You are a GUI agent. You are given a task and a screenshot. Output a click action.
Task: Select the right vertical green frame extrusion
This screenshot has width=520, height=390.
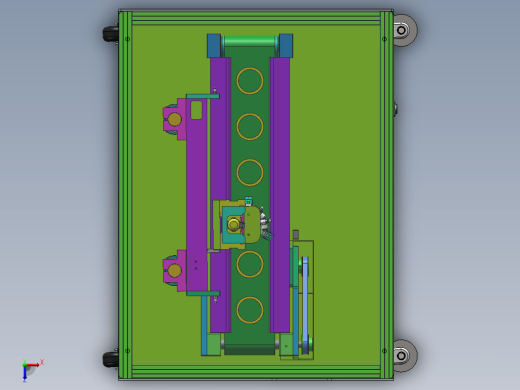click(387, 195)
